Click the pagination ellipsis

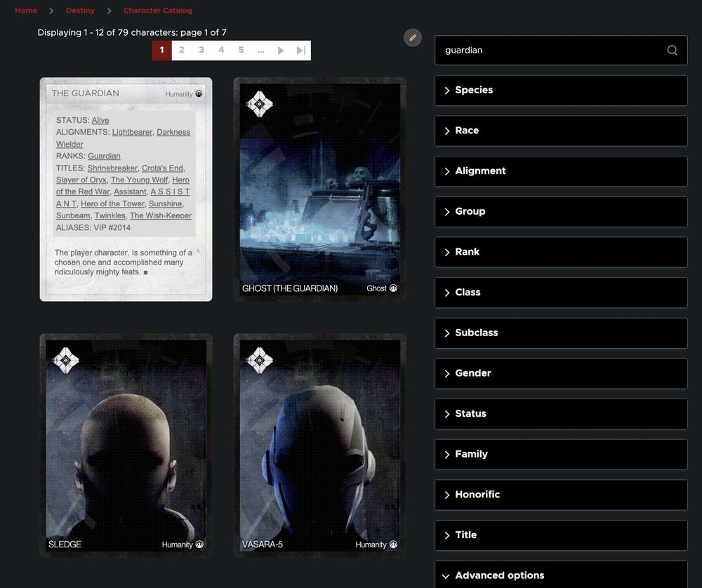pos(261,51)
